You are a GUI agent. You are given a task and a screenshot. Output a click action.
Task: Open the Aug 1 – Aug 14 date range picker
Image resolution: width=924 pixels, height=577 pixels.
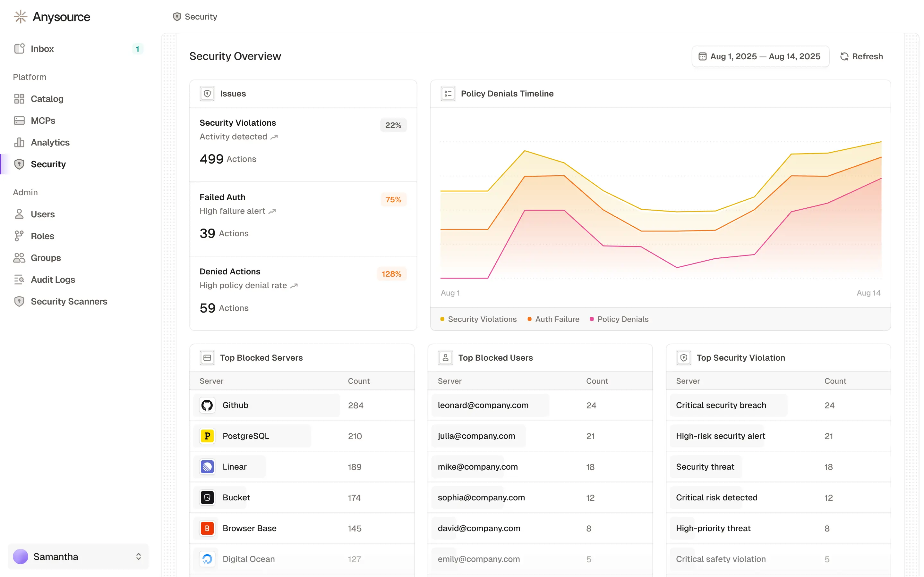pyautogui.click(x=760, y=56)
